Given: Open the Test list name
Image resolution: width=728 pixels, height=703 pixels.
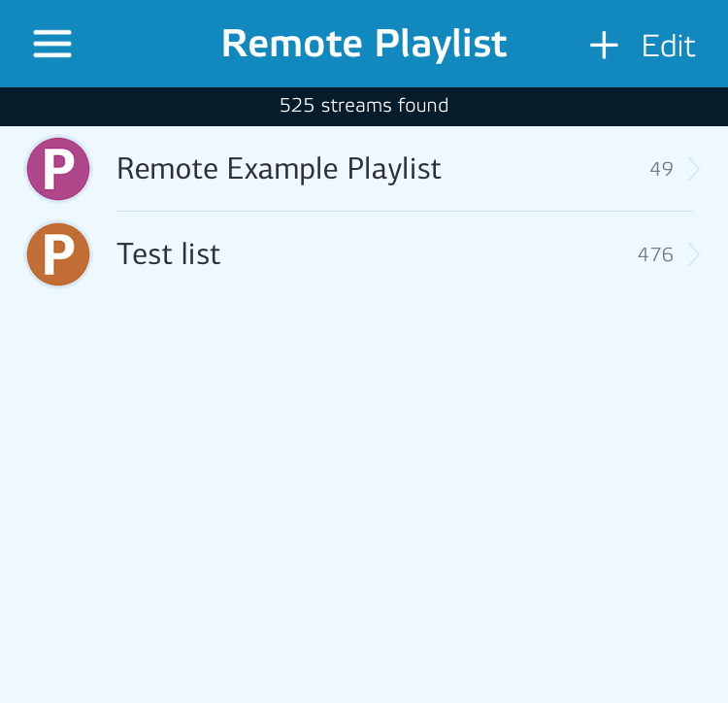Looking at the screenshot, I should click(169, 254).
